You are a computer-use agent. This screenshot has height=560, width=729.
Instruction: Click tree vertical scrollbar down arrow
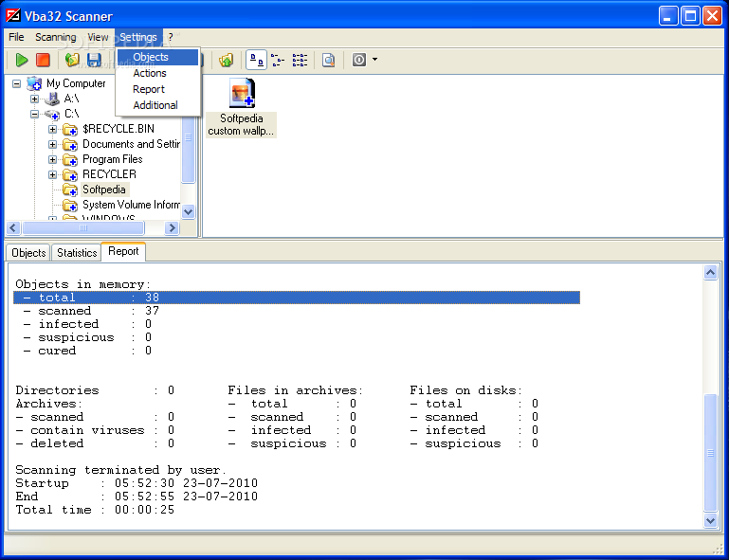(x=189, y=212)
